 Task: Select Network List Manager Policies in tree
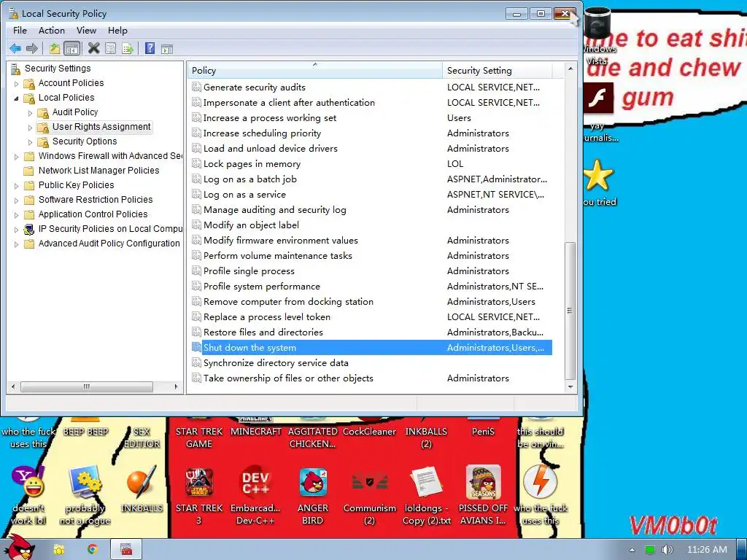(98, 171)
